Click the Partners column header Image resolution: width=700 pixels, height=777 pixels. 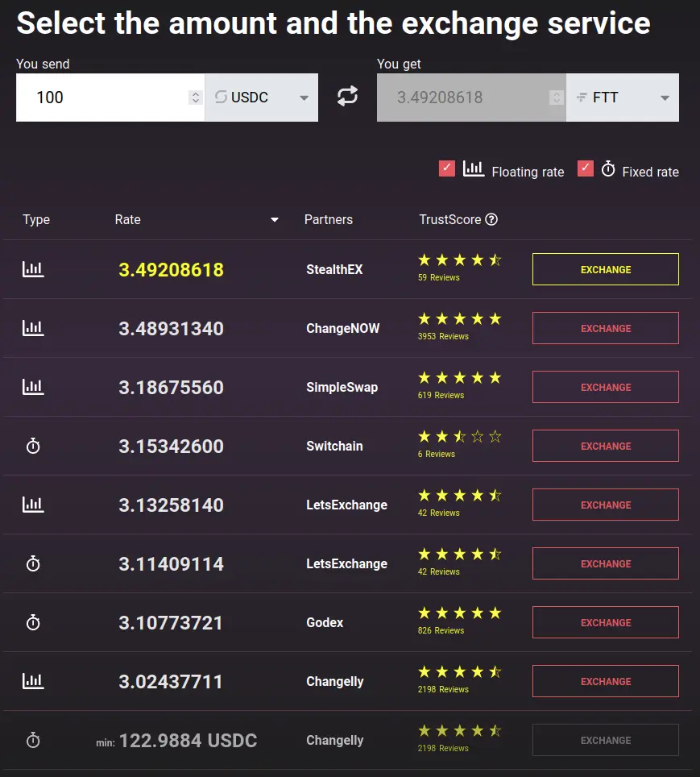click(x=329, y=219)
